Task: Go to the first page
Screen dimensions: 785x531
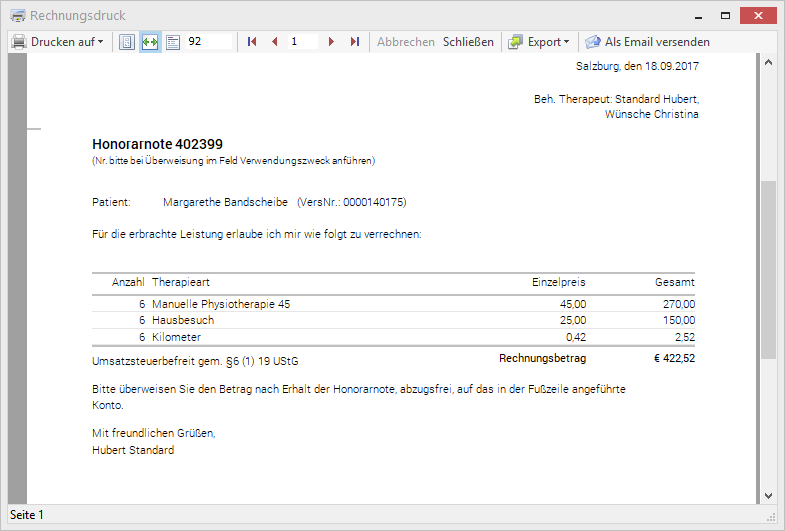Action: tap(252, 42)
